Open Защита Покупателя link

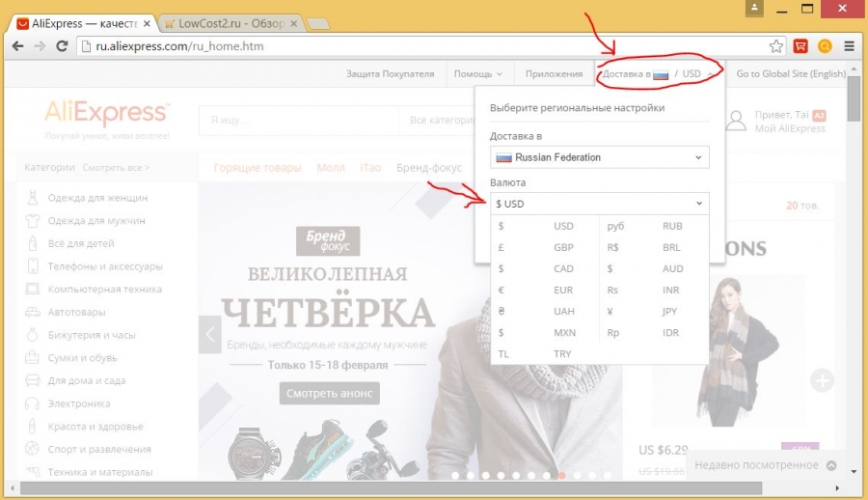[x=391, y=73]
